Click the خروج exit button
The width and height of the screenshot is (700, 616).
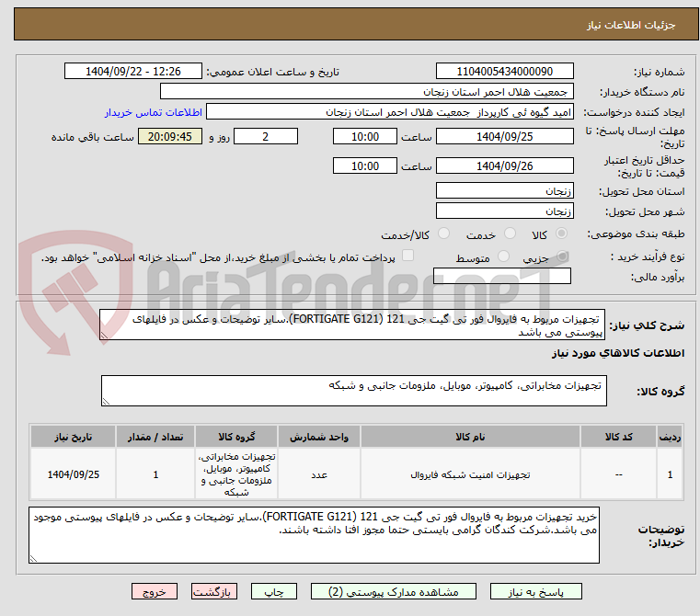(154, 592)
